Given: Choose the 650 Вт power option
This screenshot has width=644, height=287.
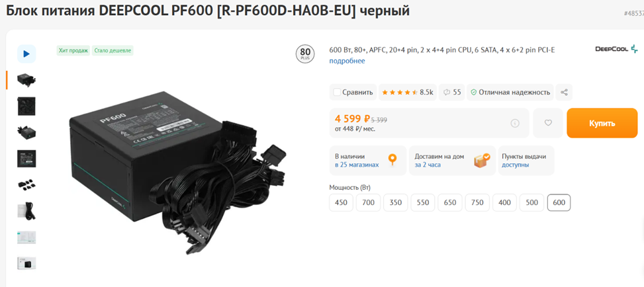Looking at the screenshot, I should (x=450, y=202).
